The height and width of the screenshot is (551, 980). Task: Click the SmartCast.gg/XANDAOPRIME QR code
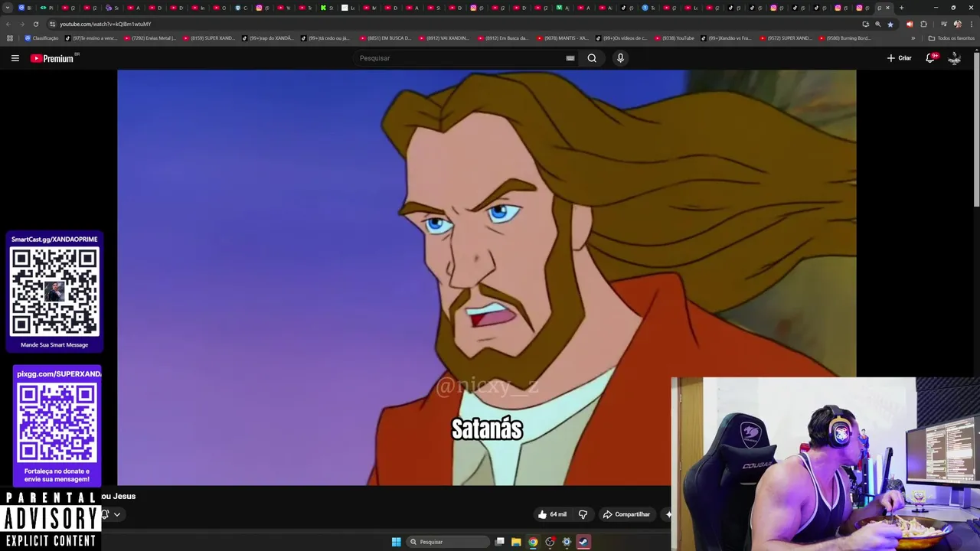pyautogui.click(x=54, y=292)
